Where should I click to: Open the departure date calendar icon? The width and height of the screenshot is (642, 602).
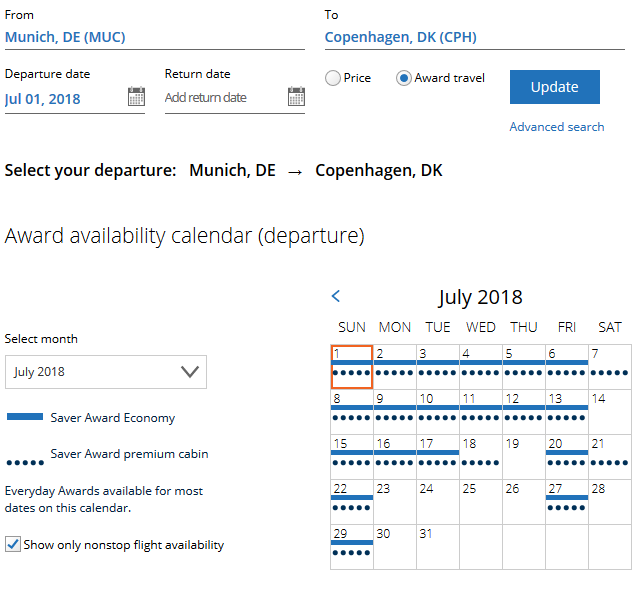click(x=136, y=97)
